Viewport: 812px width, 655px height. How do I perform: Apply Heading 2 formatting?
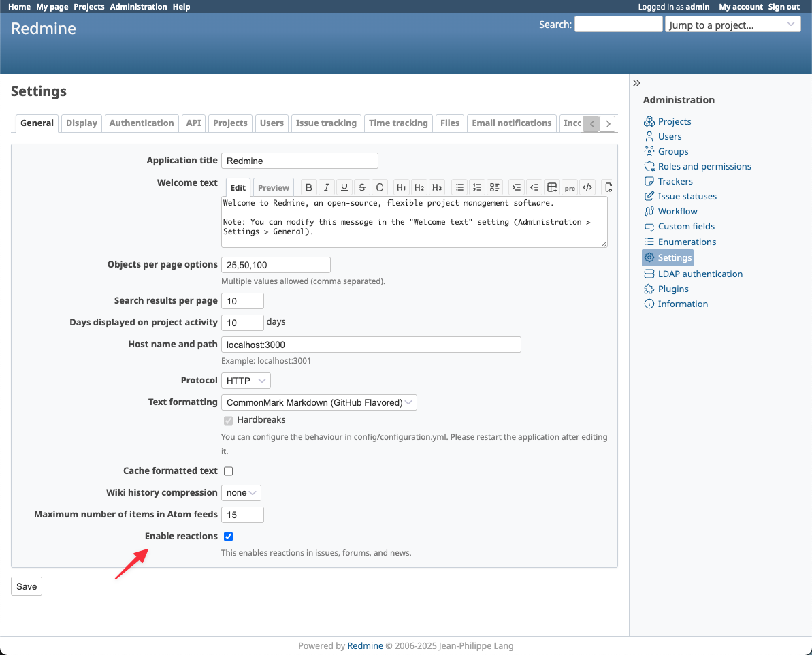tap(419, 187)
